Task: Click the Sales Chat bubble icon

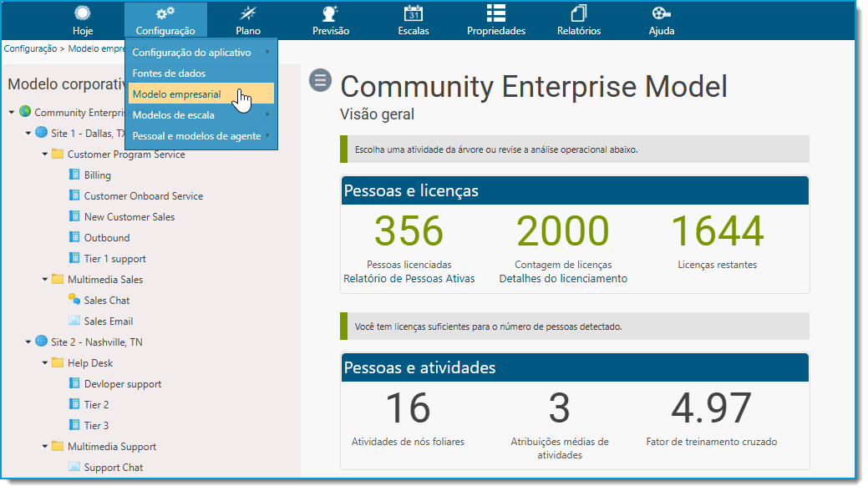Action: point(74,300)
